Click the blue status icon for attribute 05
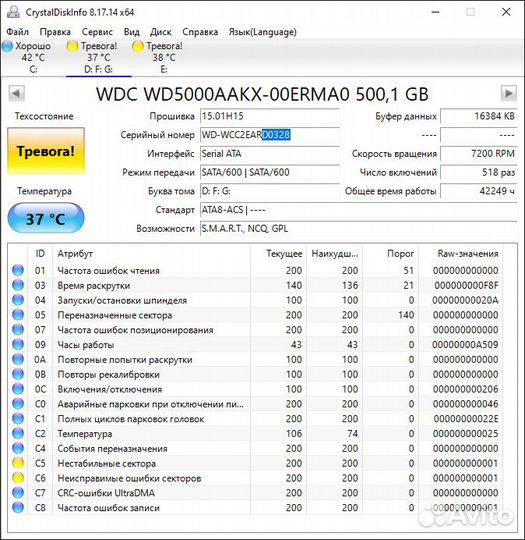Image resolution: width=525 pixels, height=540 pixels. 18,315
